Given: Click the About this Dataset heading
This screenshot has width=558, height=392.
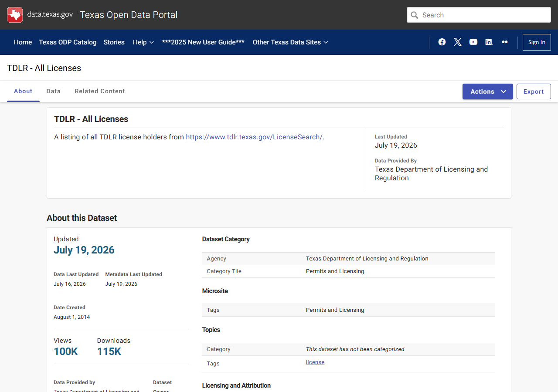Looking at the screenshot, I should (82, 218).
